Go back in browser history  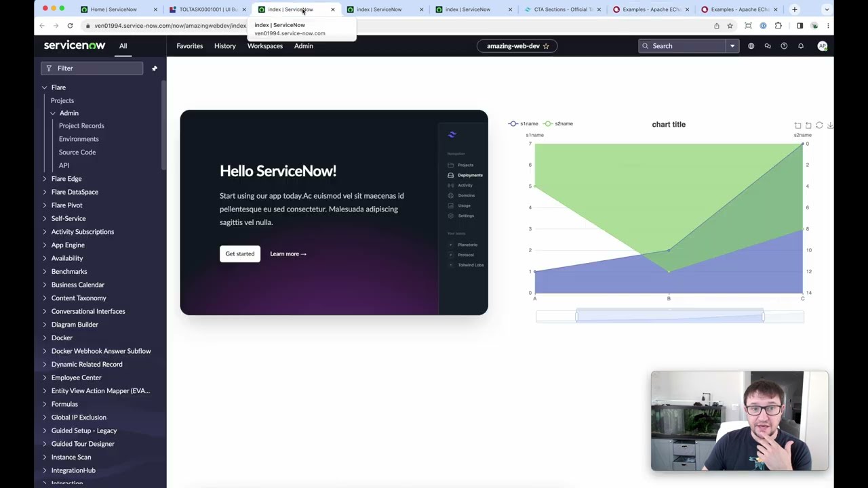click(42, 26)
